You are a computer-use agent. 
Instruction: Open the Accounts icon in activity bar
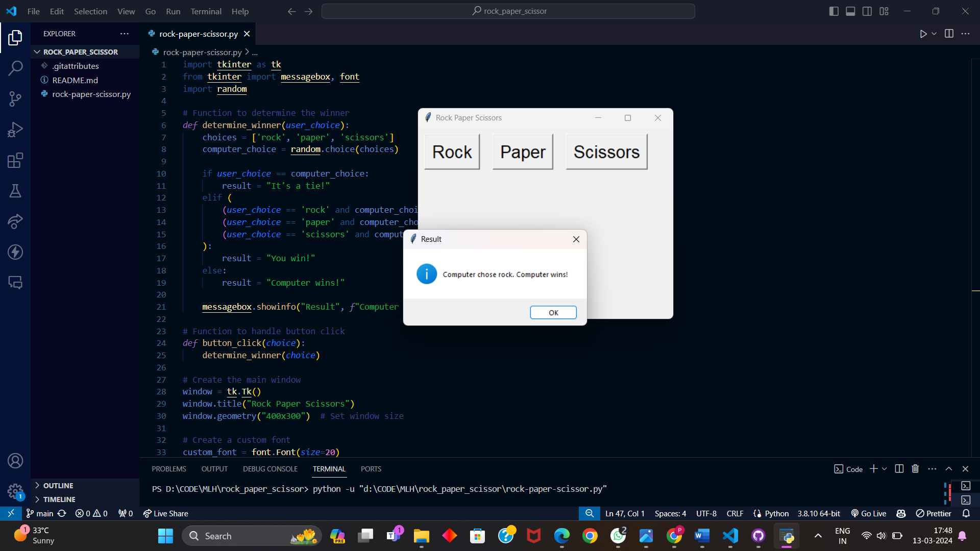[15, 461]
